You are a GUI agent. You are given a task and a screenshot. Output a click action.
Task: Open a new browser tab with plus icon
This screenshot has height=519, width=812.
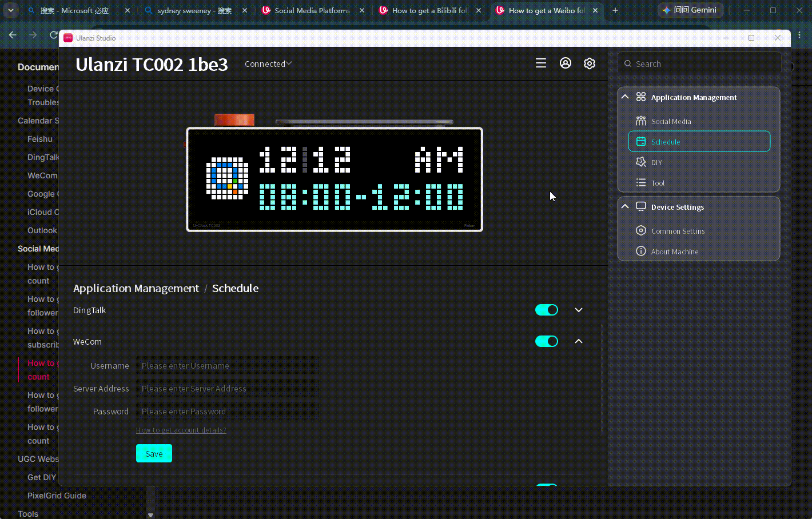(x=615, y=10)
